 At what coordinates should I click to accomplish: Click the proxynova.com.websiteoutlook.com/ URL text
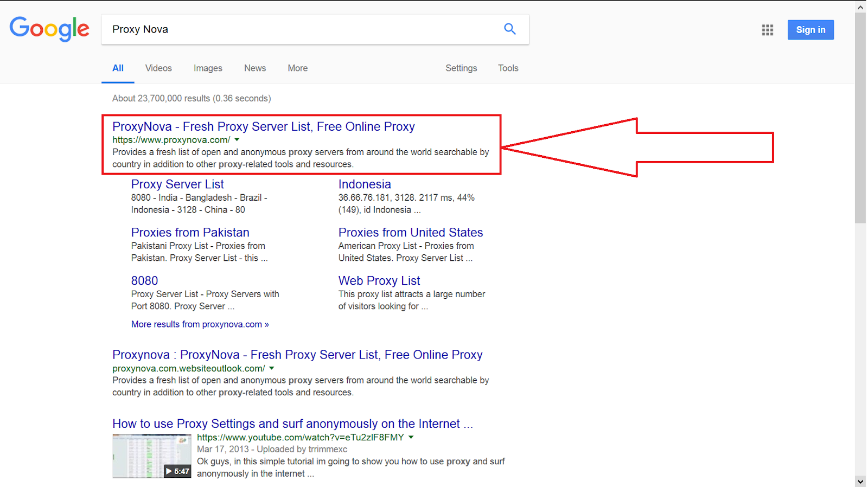189,368
